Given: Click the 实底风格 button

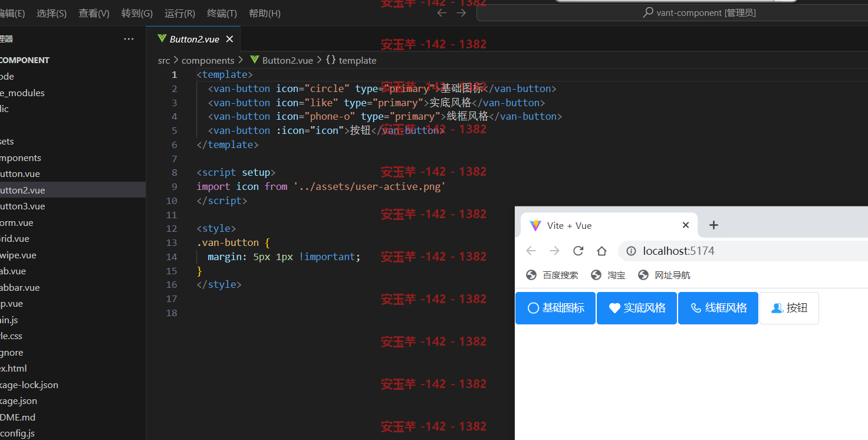Looking at the screenshot, I should (x=637, y=308).
